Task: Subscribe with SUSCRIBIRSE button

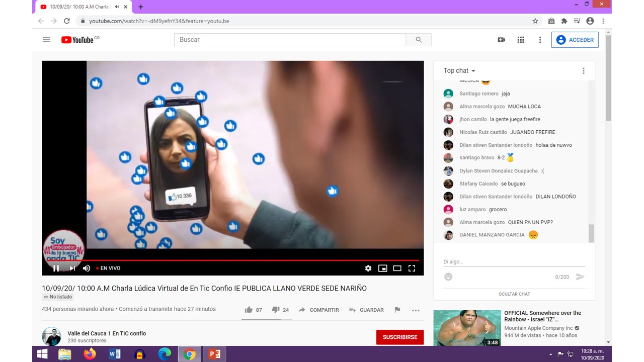Action: (400, 337)
